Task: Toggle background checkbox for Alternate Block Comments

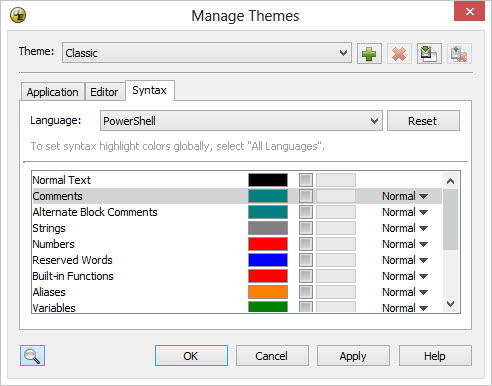Action: [x=306, y=212]
